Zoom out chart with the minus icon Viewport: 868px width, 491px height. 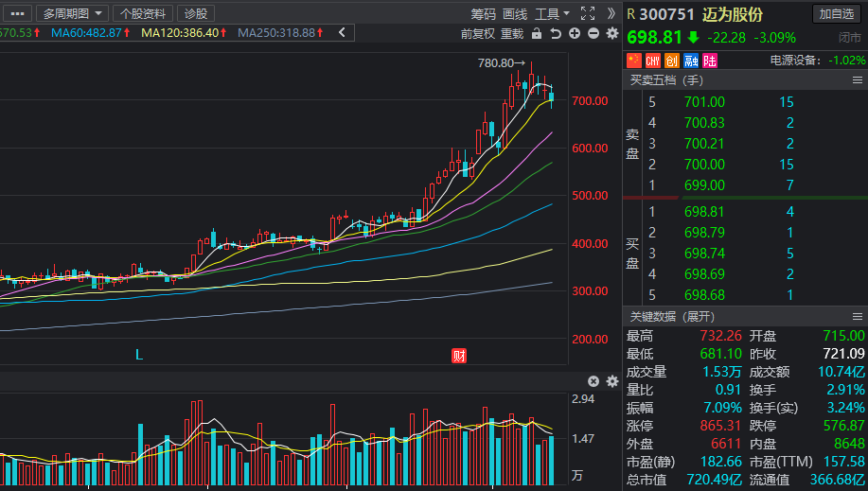[593, 34]
